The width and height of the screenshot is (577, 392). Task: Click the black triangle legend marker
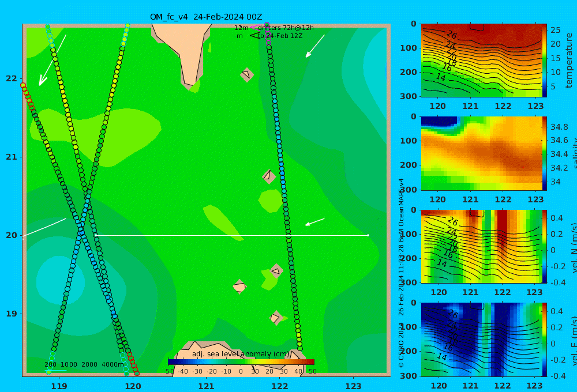coord(254,36)
